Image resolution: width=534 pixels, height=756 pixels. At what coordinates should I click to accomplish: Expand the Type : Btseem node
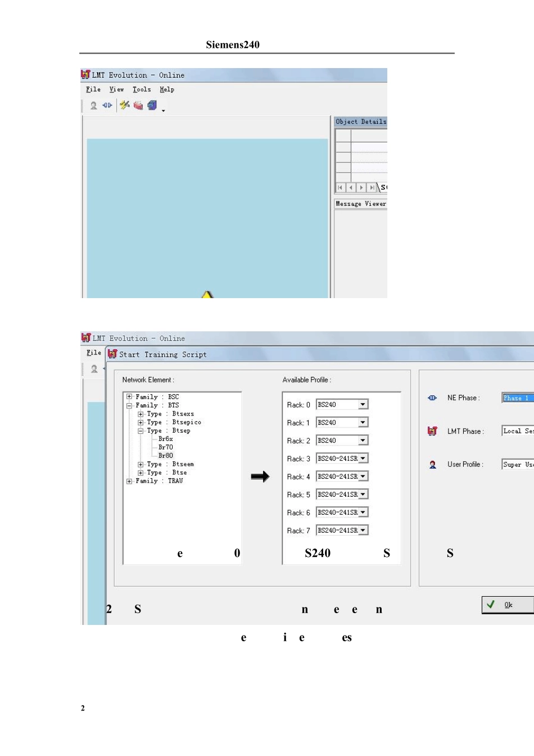tap(141, 465)
